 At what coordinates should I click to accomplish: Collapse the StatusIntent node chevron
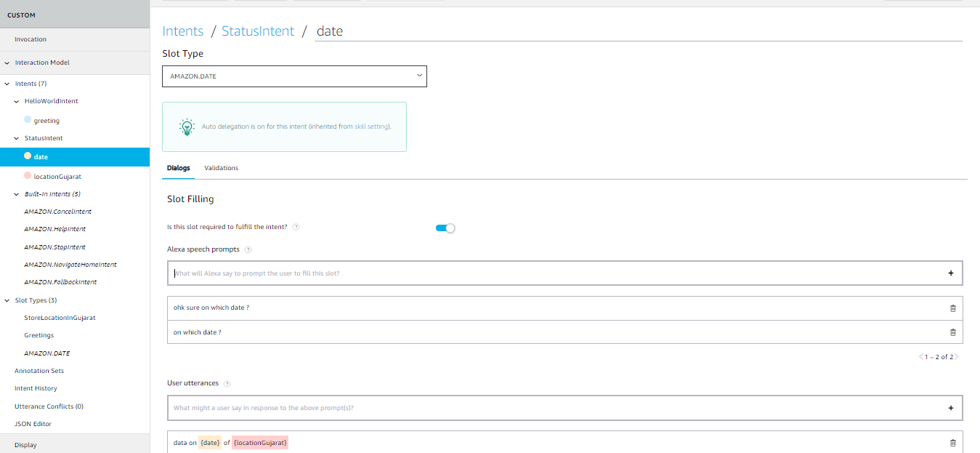17,138
